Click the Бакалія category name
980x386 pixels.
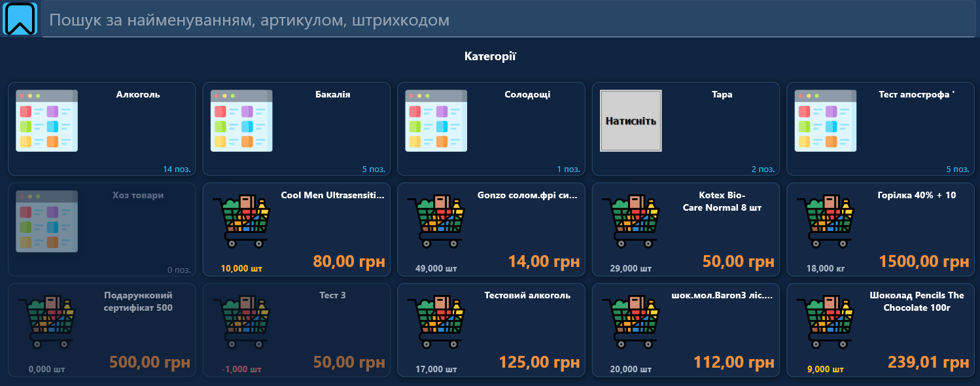point(332,94)
